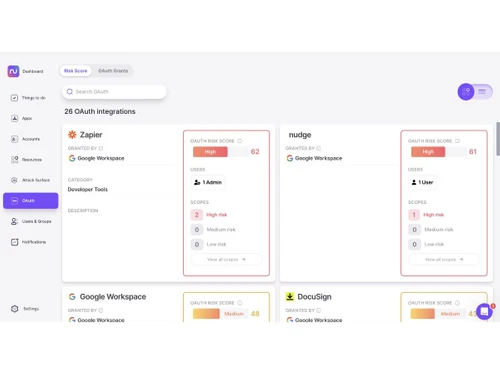Image resolution: width=500 pixels, height=375 pixels.
Task: Click the Accounts icon in sidebar
Action: (14, 139)
